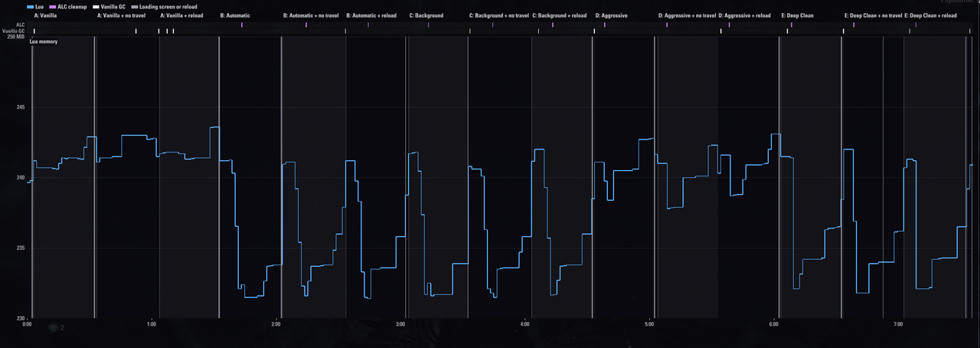The width and height of the screenshot is (980, 348).
Task: Click the 'E: Deep Clean + no travel' label
Action: 874,15
